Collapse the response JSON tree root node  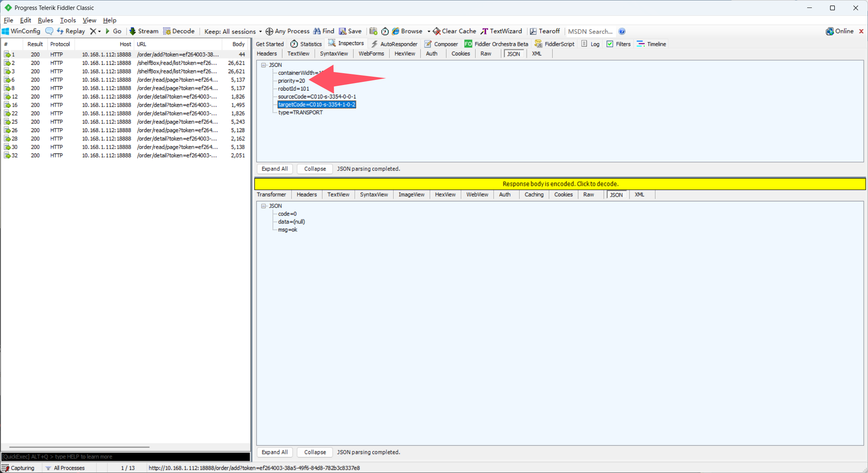(264, 206)
